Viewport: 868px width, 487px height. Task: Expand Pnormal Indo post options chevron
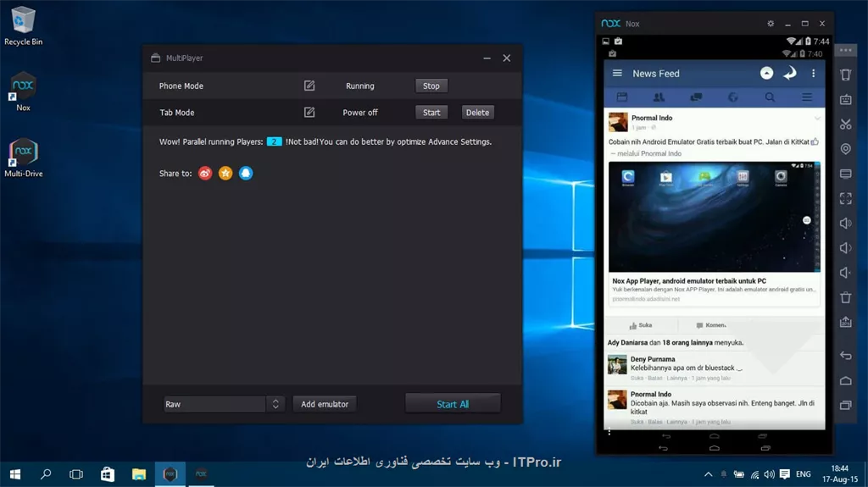[817, 119]
